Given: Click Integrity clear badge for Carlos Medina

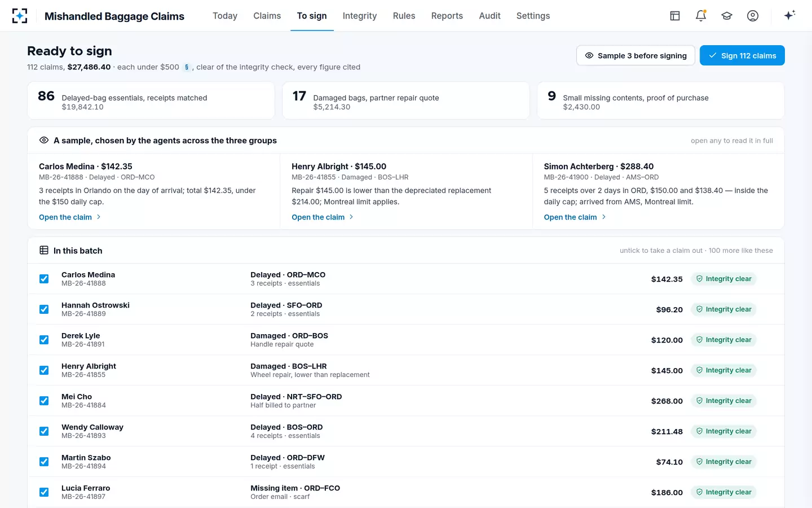Looking at the screenshot, I should click(x=723, y=279).
